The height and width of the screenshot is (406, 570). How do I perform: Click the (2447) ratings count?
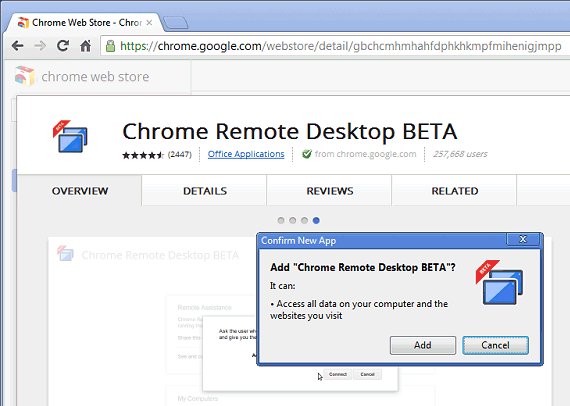180,154
